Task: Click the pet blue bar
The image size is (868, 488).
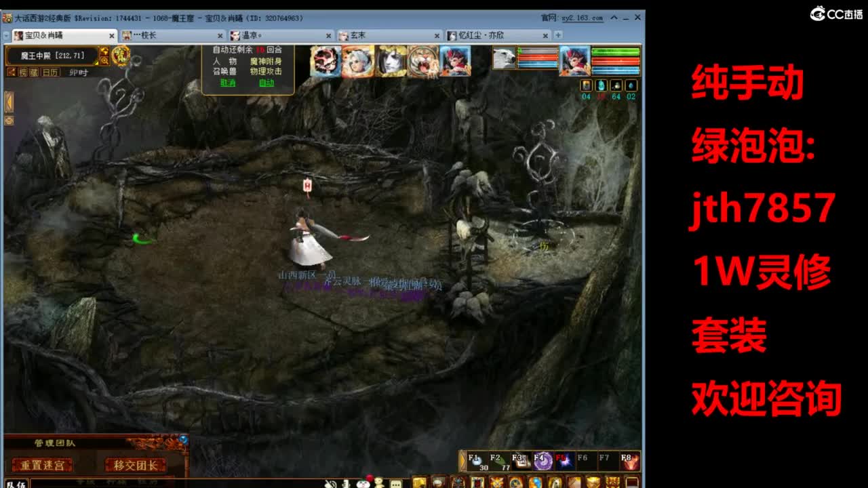Action: pyautogui.click(x=538, y=64)
